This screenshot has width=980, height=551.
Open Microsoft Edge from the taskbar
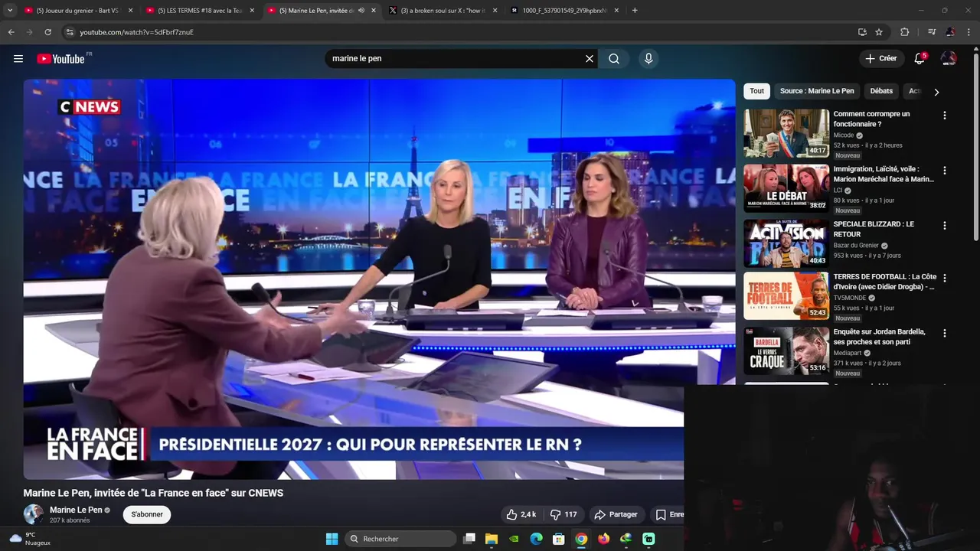click(537, 539)
